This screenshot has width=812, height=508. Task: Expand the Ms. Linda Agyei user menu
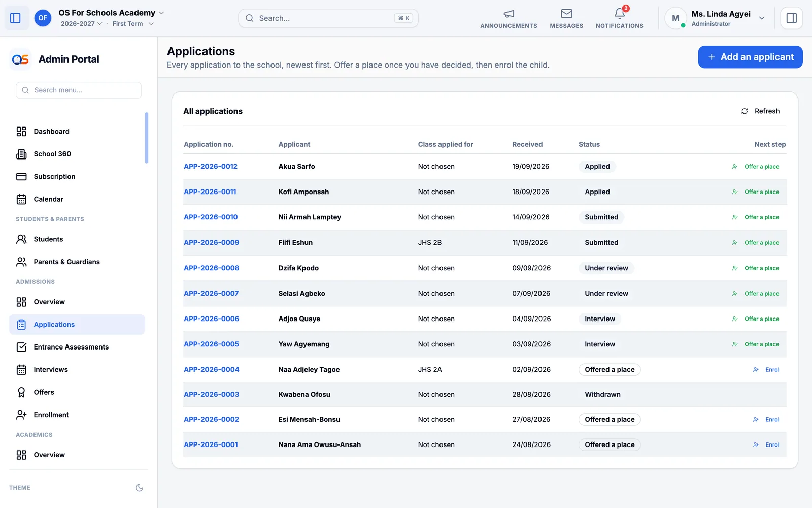pyautogui.click(x=762, y=18)
